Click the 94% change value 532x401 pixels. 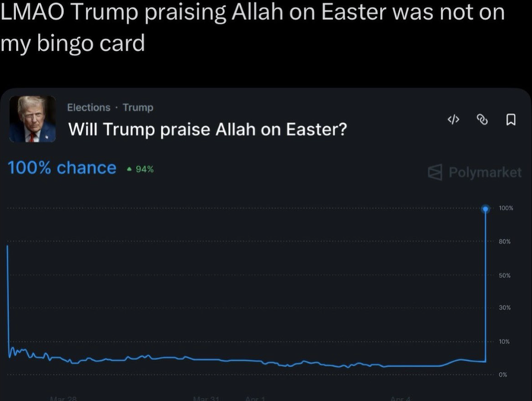click(144, 169)
